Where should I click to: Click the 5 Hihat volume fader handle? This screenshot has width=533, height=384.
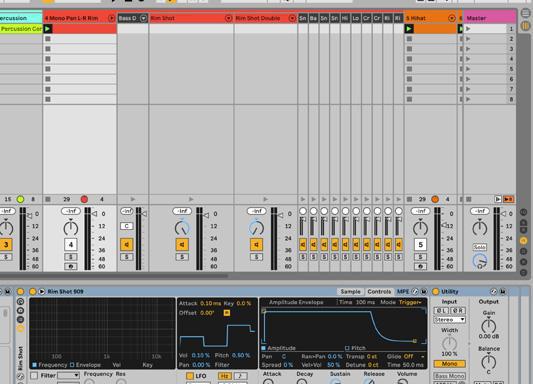[445, 225]
